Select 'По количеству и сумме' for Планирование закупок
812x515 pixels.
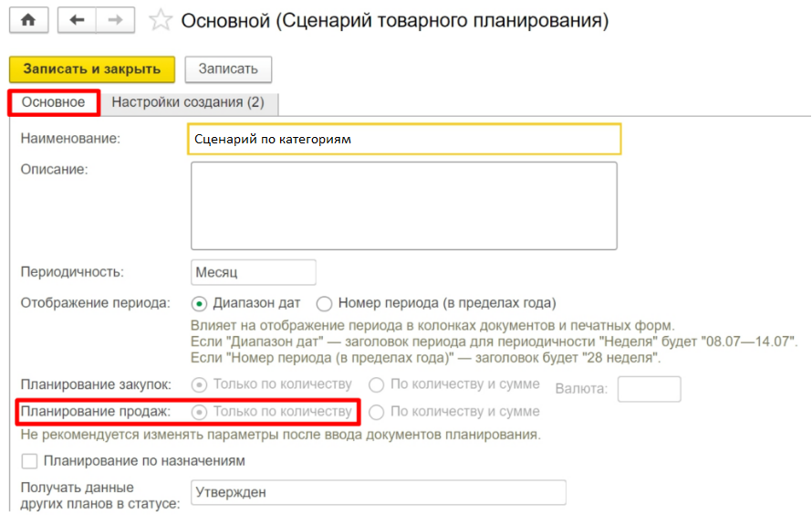375,384
